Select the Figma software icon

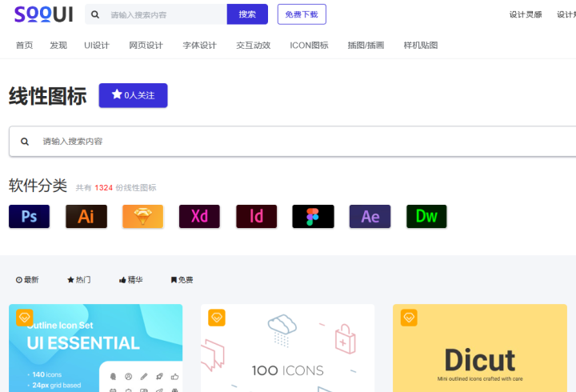313,216
